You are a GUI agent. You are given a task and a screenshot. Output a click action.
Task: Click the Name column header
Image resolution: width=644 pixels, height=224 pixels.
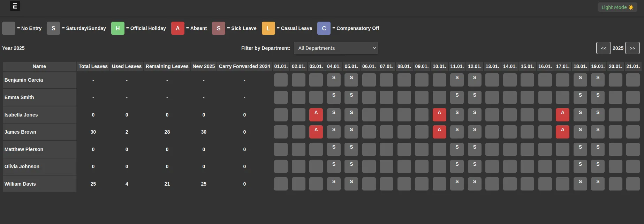(39, 66)
